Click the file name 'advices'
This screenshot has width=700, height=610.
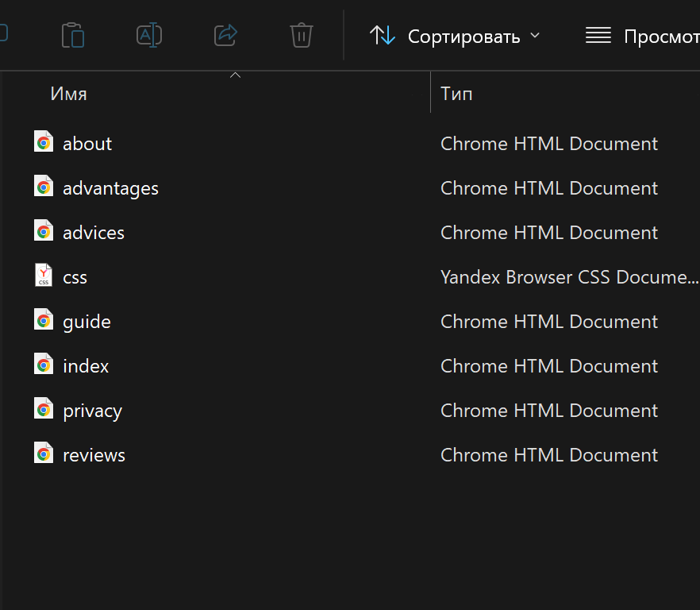pyautogui.click(x=94, y=233)
